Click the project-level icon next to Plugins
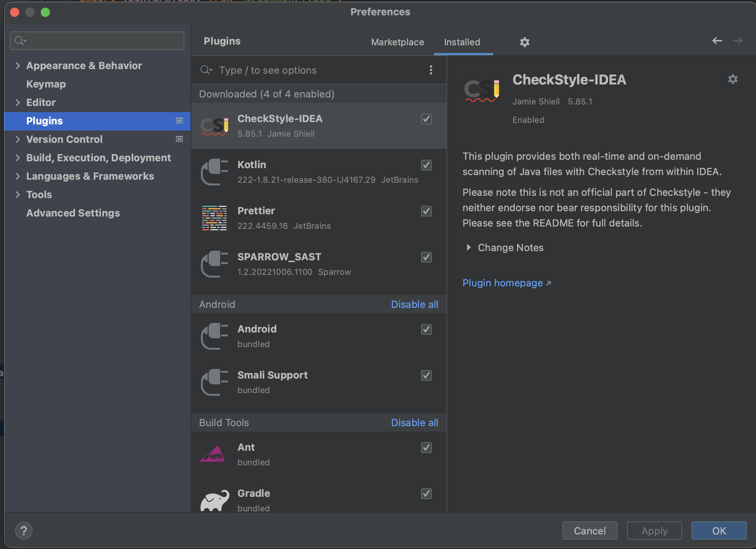 pos(179,121)
